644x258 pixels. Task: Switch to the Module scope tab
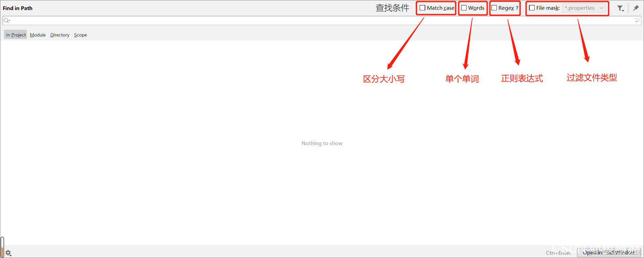tap(38, 35)
